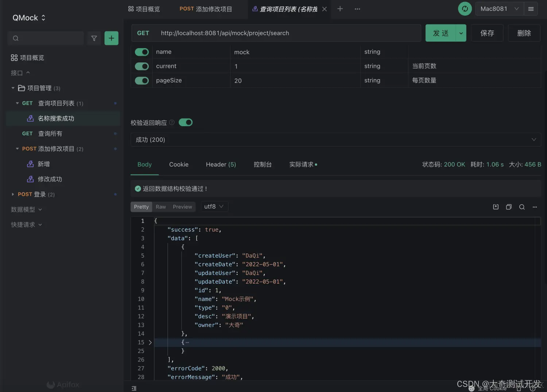Click the case icon beside 新增

click(x=31, y=164)
